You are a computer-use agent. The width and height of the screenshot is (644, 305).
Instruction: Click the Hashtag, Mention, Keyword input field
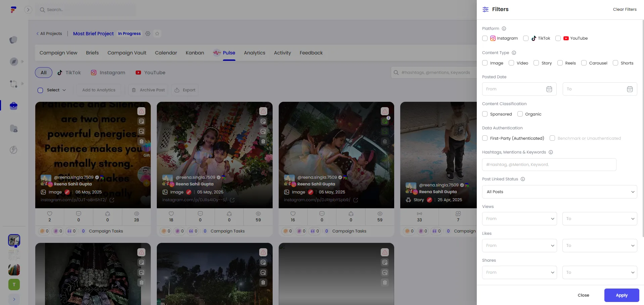click(549, 165)
